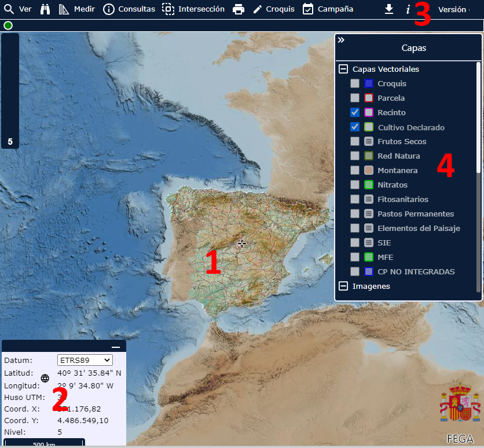Disable the Cultivo Declarado layer checkbox
484x448 pixels.
click(355, 127)
